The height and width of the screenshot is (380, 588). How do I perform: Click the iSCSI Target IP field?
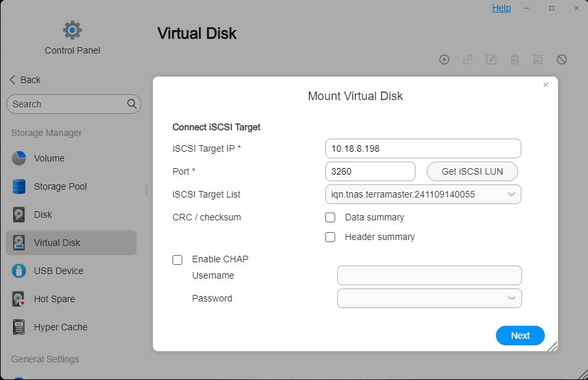coord(423,148)
